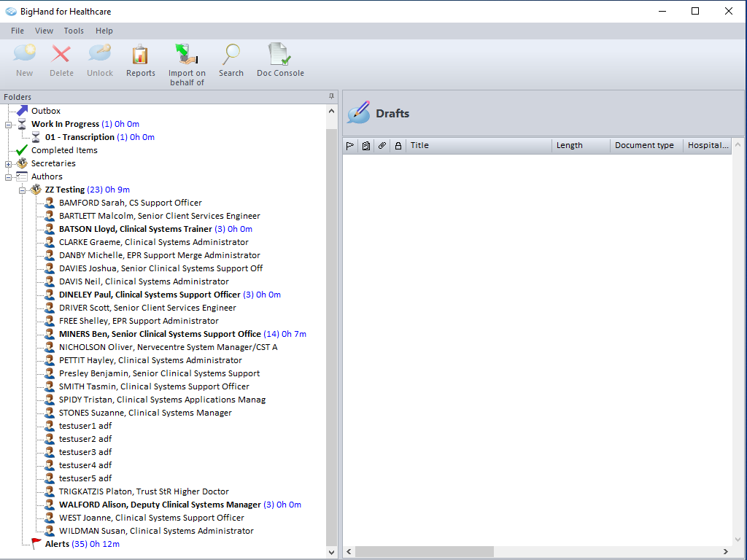This screenshot has width=747, height=560.
Task: Click the Folders tree vertical scrollbar thumb
Action: [x=332, y=337]
